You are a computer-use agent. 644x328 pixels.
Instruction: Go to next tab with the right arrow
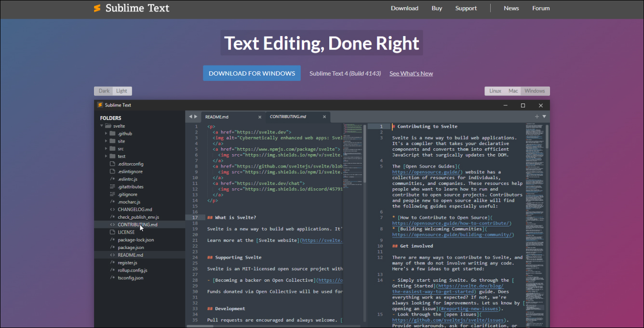click(196, 117)
